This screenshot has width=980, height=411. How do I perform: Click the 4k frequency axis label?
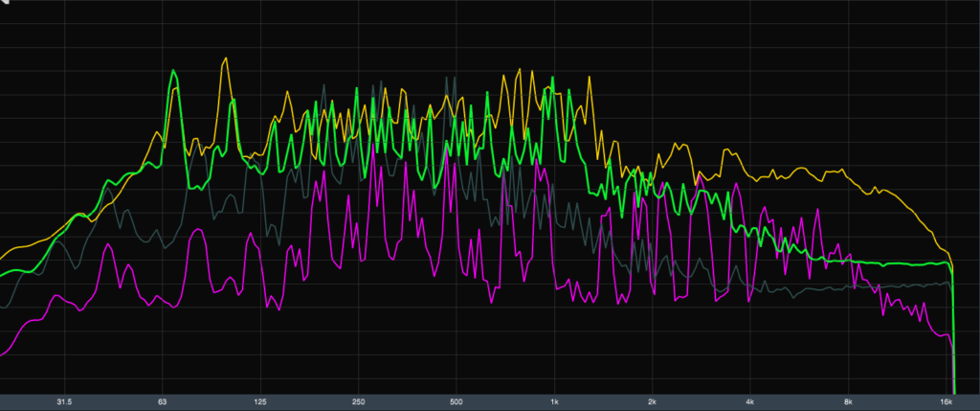tap(750, 401)
